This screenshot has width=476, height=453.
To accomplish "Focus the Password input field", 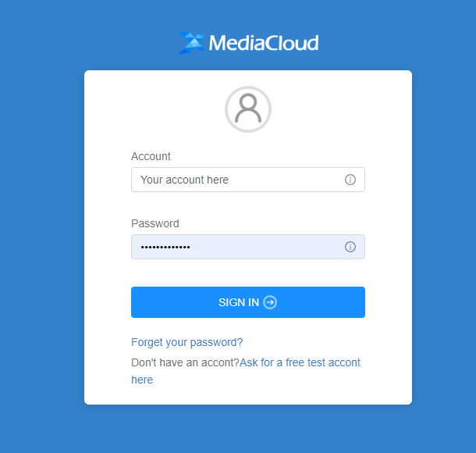I will coord(248,247).
